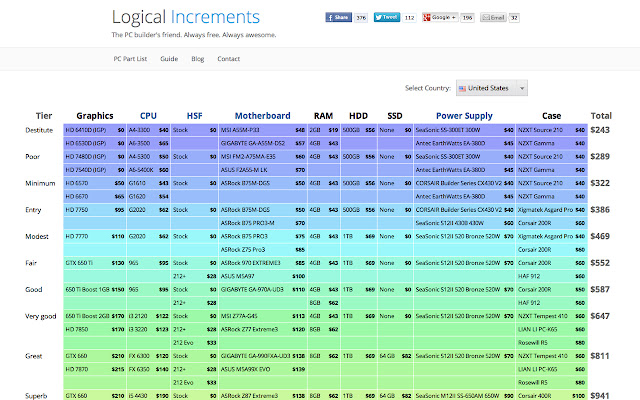The image size is (640, 400).
Task: Click the $552 total
Action: pyautogui.click(x=600, y=263)
